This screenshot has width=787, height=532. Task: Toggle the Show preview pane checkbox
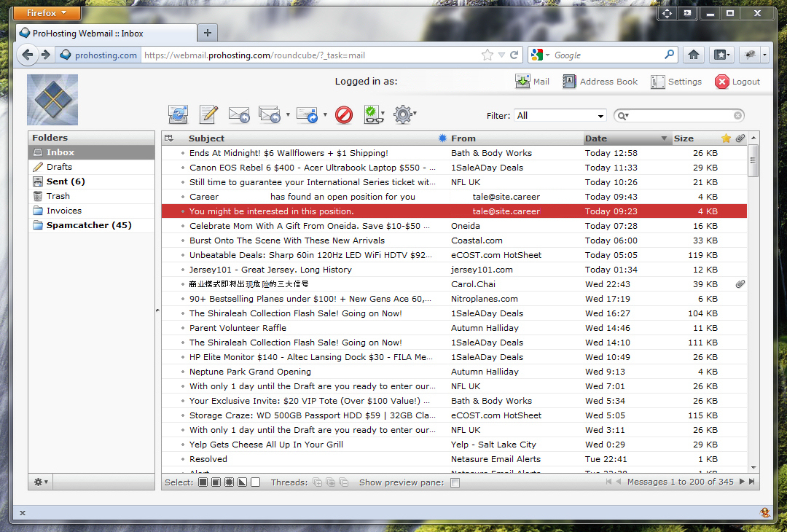pyautogui.click(x=455, y=482)
